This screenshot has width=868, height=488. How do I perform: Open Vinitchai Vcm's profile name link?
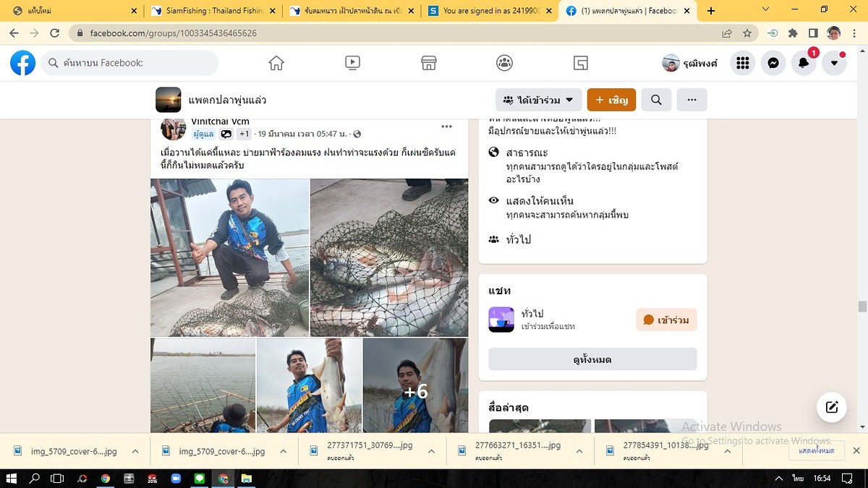220,121
